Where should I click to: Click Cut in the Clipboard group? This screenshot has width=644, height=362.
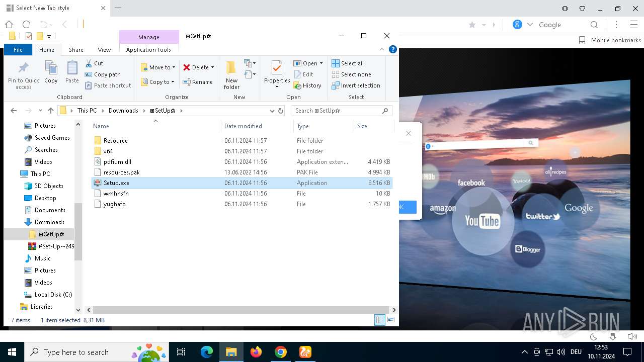[x=94, y=63]
